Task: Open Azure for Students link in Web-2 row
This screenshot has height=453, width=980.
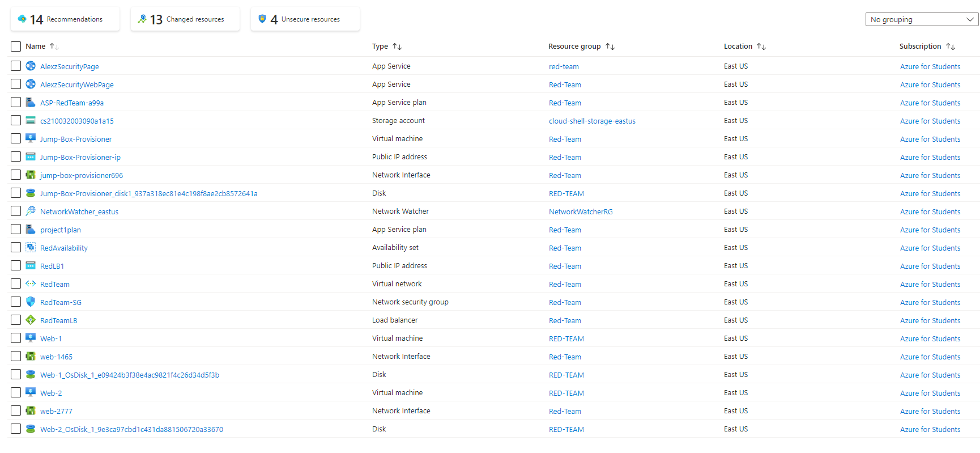Action: 930,393
